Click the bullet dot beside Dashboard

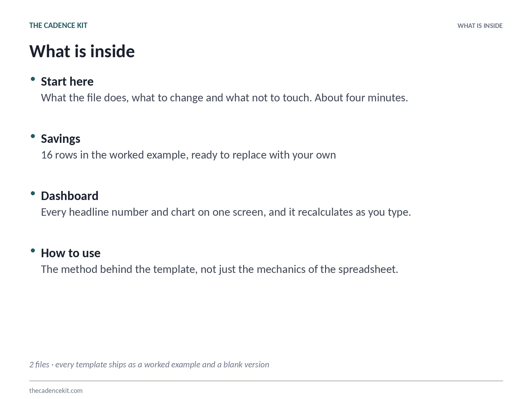point(33,193)
